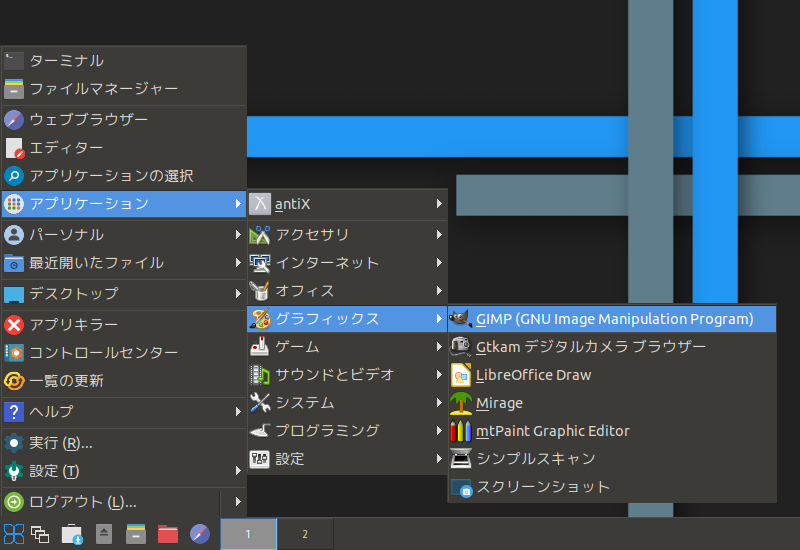Open the 設定 (T) menu entry
Image resolution: width=800 pixels, height=550 pixels.
pyautogui.click(x=124, y=471)
